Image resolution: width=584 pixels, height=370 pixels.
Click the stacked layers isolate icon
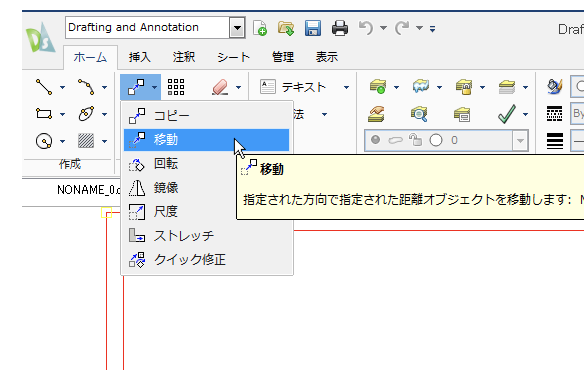507,87
